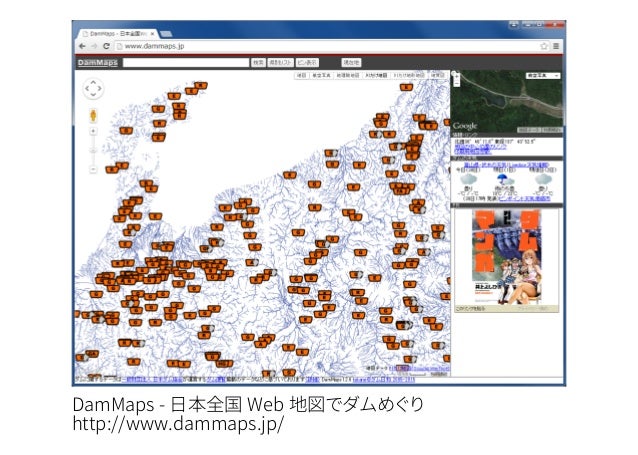Zoom in on the main map

point(93,131)
